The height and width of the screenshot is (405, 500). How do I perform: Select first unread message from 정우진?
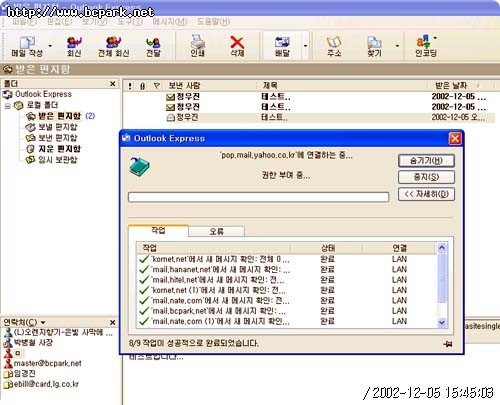pyautogui.click(x=309, y=97)
